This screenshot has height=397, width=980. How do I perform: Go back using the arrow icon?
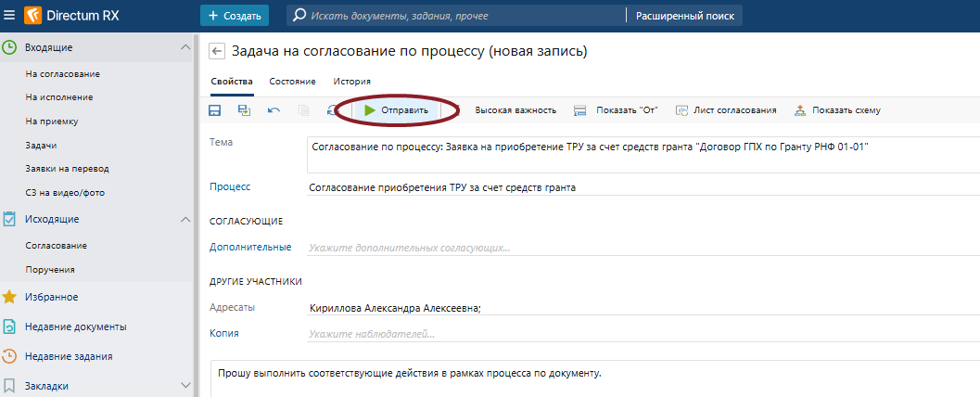(x=217, y=51)
